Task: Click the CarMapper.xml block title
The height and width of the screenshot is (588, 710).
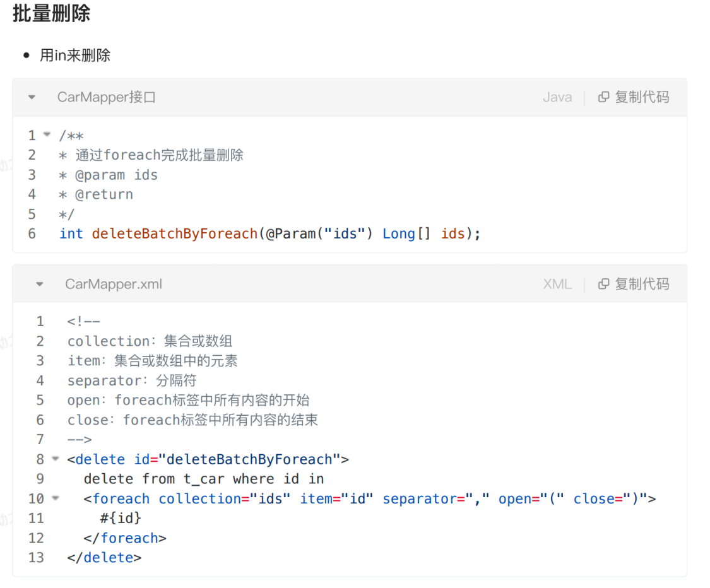Action: point(114,284)
